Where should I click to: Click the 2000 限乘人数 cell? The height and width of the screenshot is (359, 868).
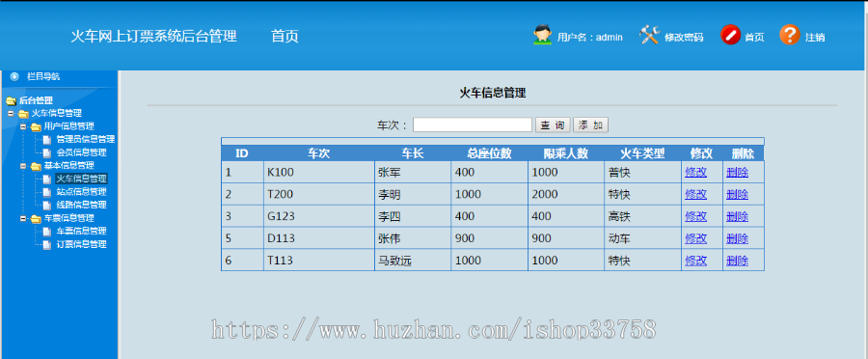[x=566, y=195]
